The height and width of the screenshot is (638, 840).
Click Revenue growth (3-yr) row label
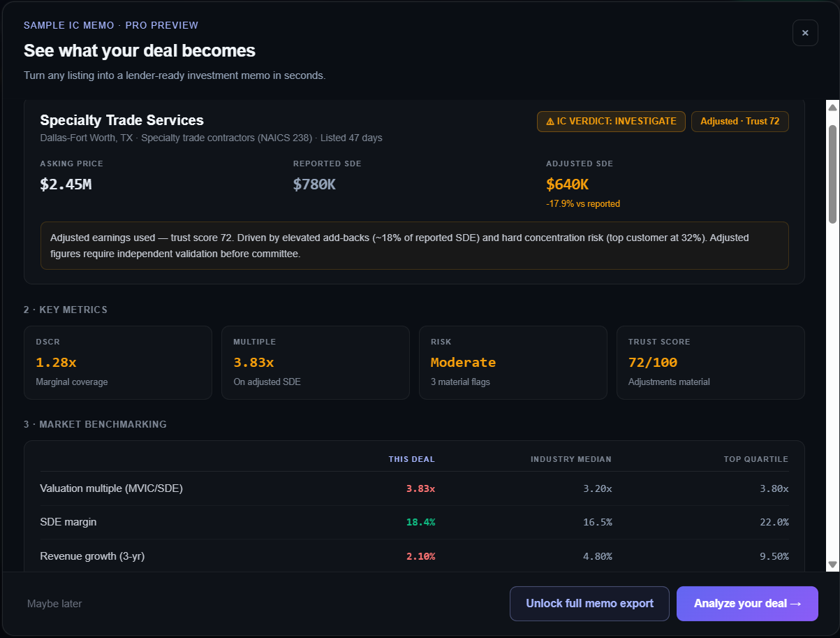pyautogui.click(x=92, y=556)
